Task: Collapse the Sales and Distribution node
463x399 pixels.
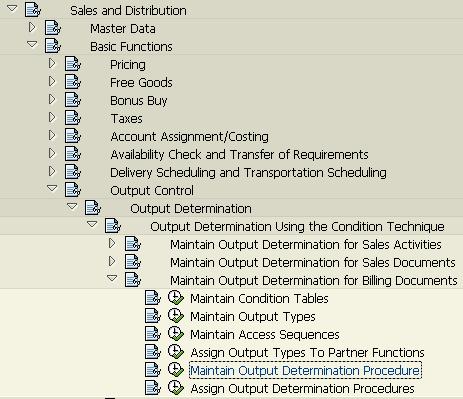Action: tap(12, 8)
